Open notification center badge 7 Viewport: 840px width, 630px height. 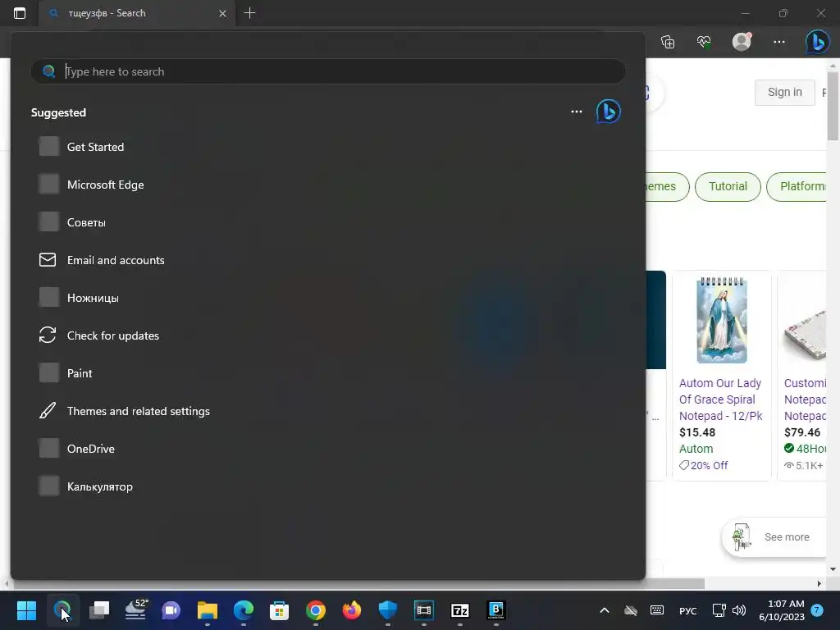click(816, 610)
